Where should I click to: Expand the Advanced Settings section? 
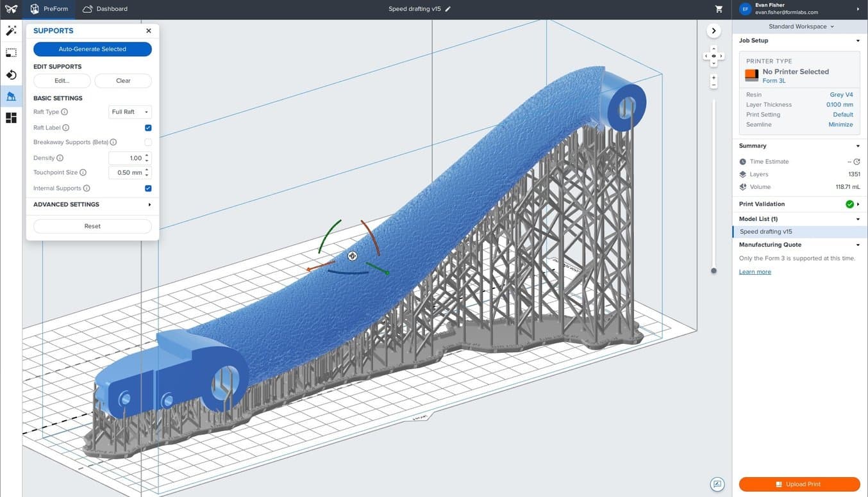[x=92, y=204]
